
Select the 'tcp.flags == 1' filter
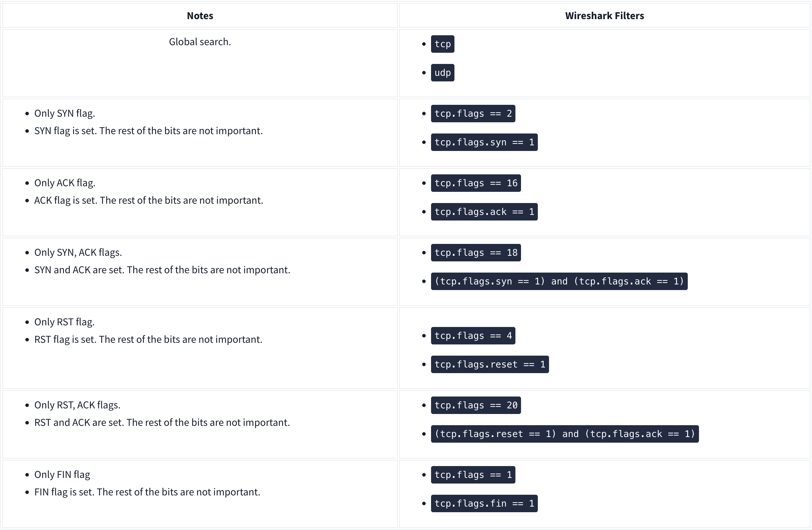(473, 475)
